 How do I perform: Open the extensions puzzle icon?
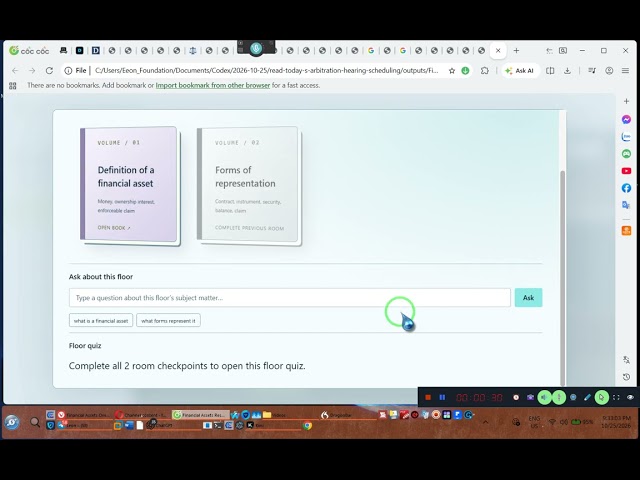484,71
